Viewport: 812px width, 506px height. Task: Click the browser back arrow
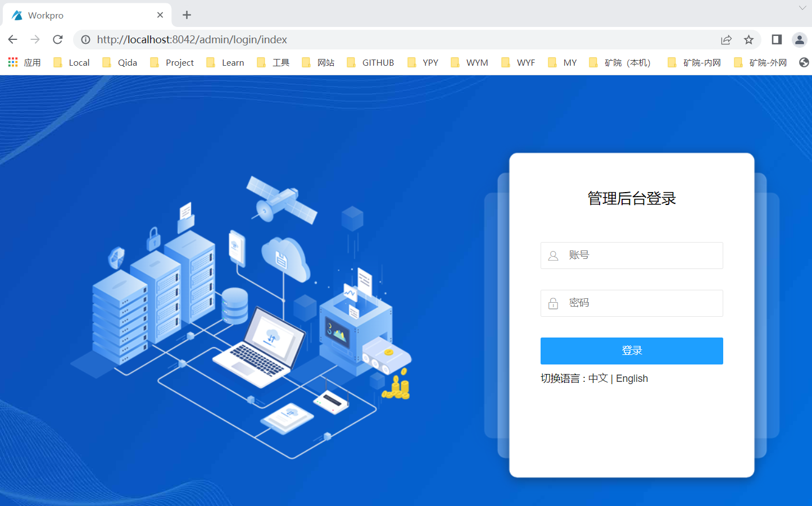(x=12, y=39)
